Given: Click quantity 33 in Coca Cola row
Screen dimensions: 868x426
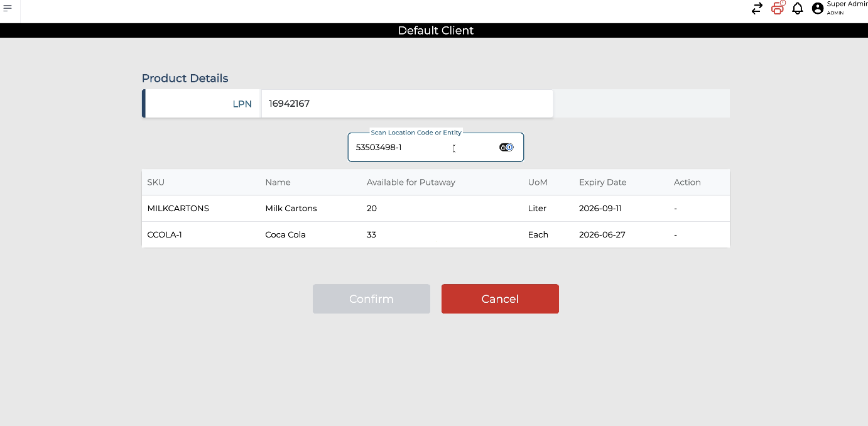Looking at the screenshot, I should [x=371, y=235].
